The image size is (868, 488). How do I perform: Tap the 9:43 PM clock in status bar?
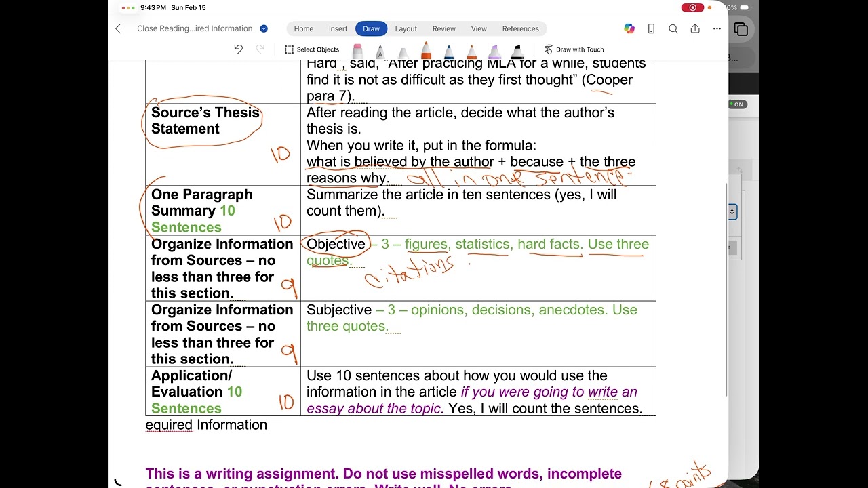153,8
